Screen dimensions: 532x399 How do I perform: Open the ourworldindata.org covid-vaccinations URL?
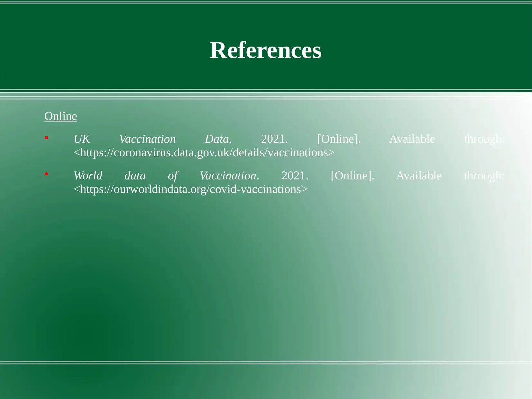(x=190, y=189)
